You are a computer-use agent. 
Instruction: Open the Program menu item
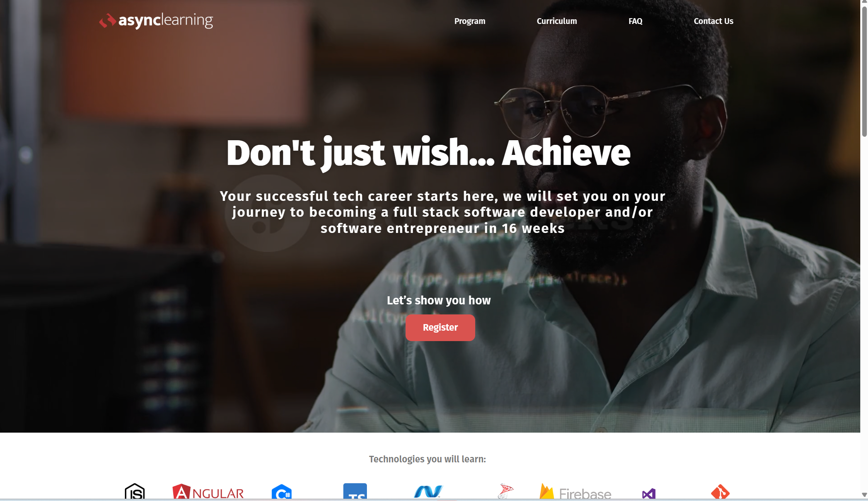coord(470,21)
